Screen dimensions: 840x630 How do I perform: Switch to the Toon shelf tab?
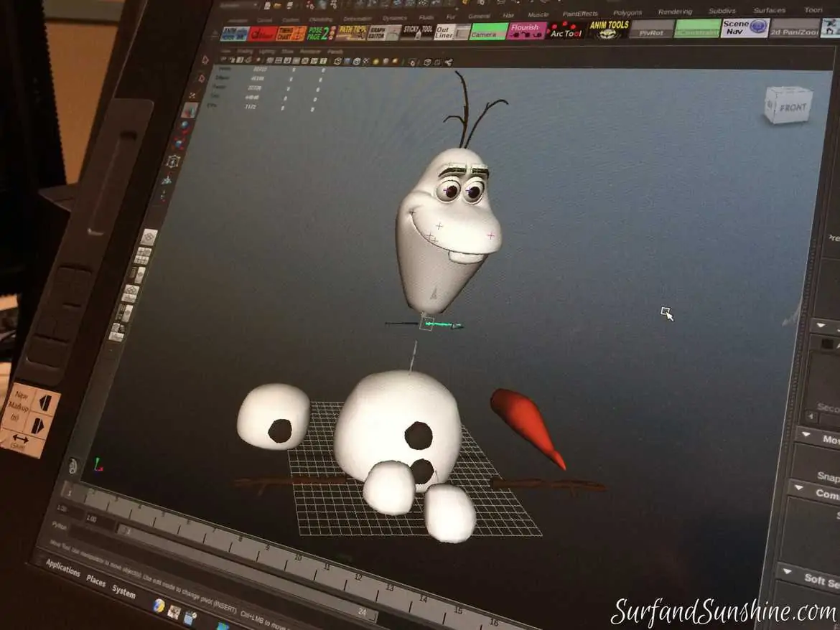(x=813, y=9)
